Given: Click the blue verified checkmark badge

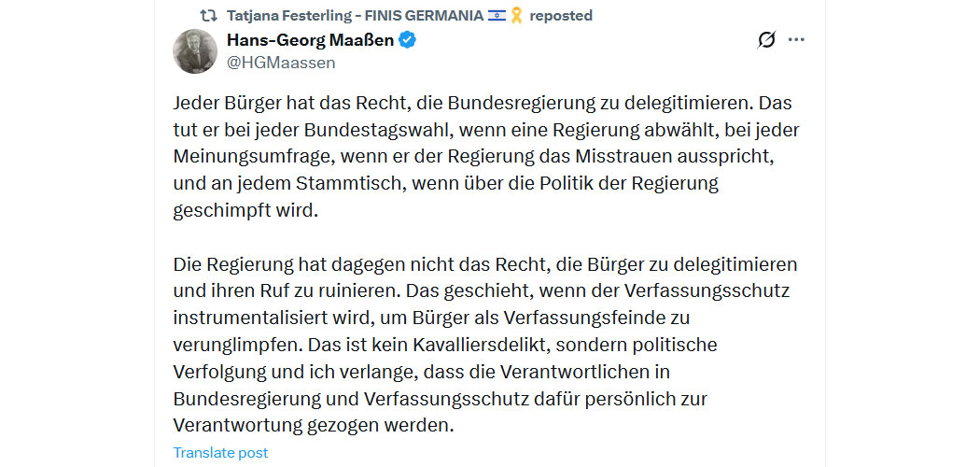Looking at the screenshot, I should pos(408,41).
